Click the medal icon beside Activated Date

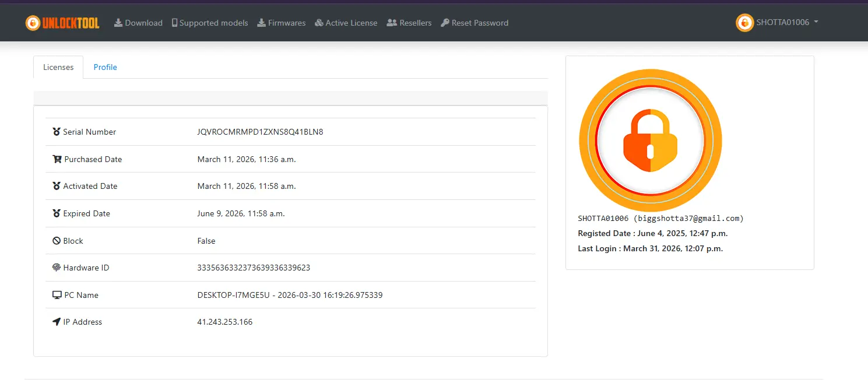coord(57,186)
